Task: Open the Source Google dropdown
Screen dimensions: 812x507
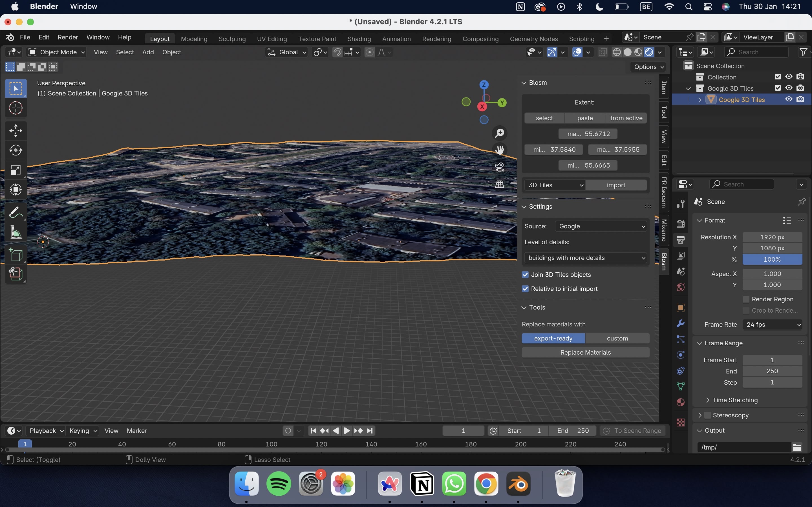Action: point(601,226)
